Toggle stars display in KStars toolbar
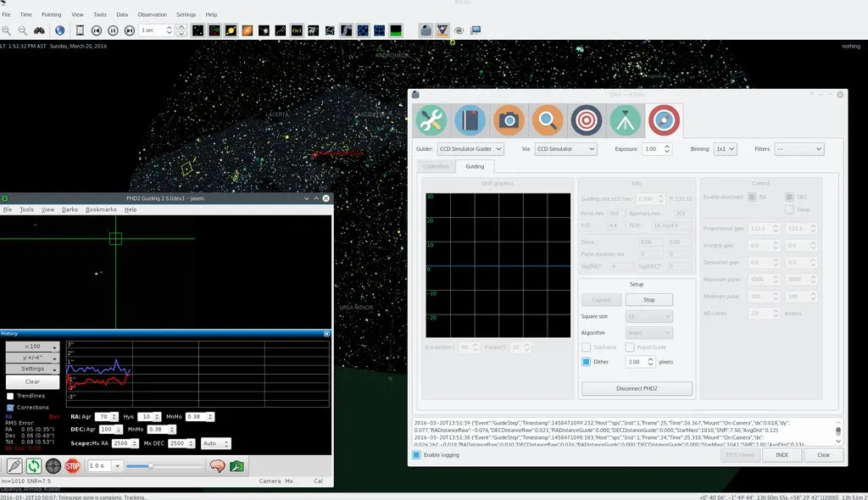 [x=198, y=31]
